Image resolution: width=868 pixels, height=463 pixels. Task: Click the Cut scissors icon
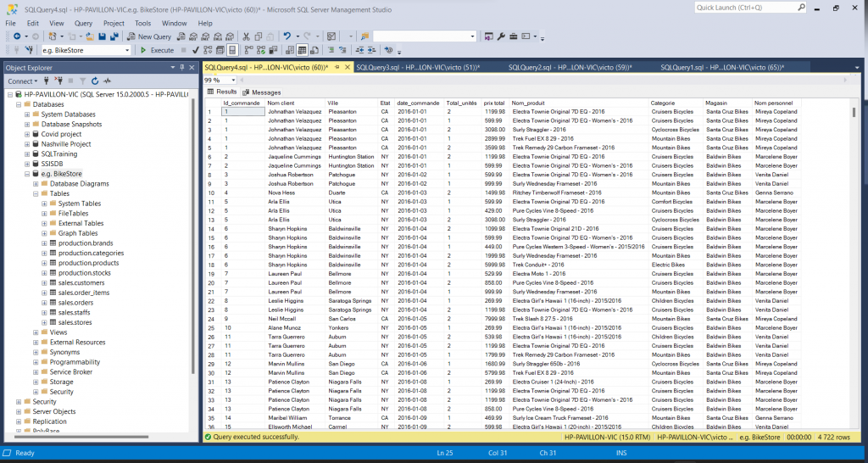coord(246,36)
